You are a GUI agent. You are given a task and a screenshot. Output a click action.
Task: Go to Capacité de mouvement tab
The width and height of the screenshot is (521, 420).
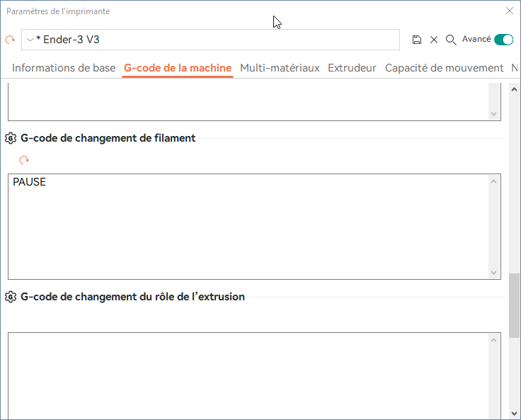click(444, 69)
